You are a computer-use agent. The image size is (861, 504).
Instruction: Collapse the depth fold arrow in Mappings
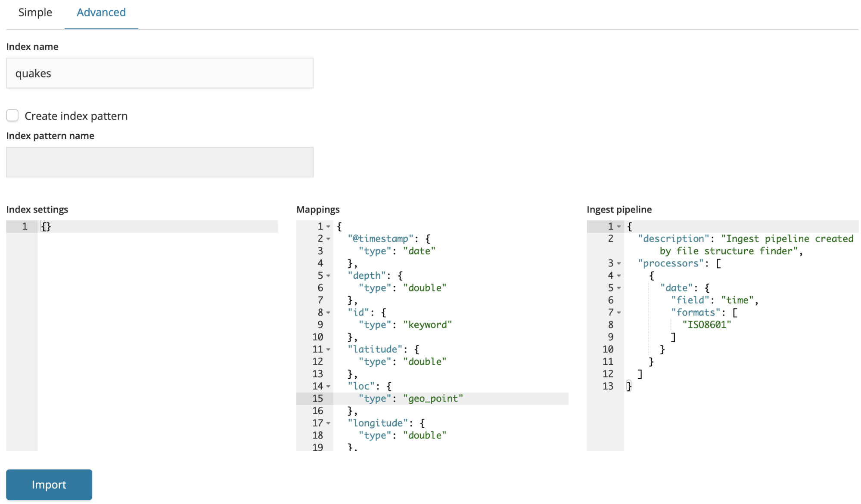coord(328,276)
